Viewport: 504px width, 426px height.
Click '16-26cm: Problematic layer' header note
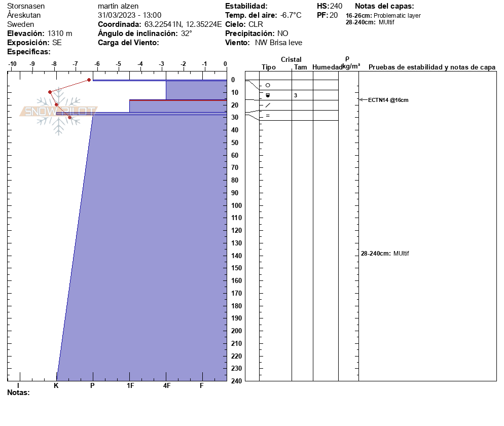(383, 15)
